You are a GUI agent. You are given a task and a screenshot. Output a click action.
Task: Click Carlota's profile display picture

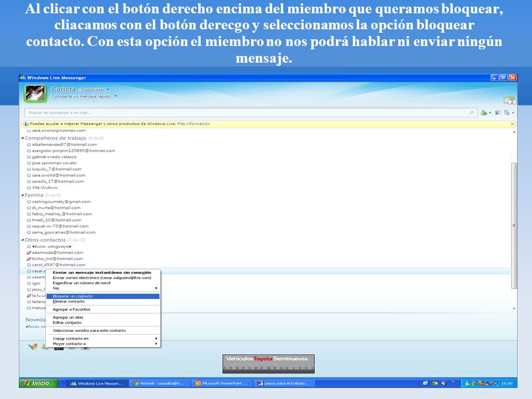35,93
